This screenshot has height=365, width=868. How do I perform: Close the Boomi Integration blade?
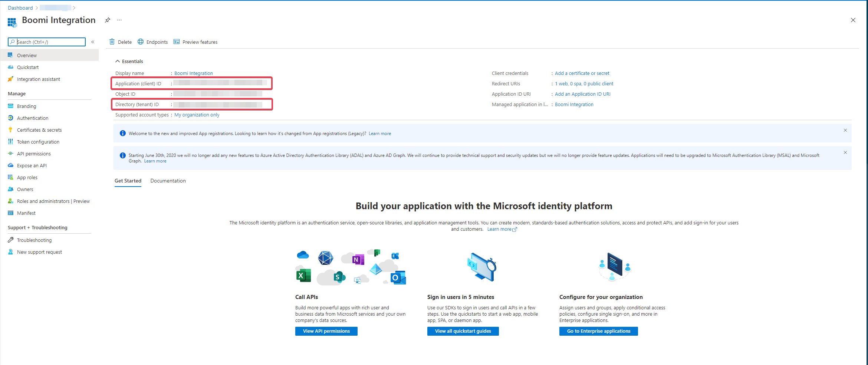pyautogui.click(x=853, y=20)
